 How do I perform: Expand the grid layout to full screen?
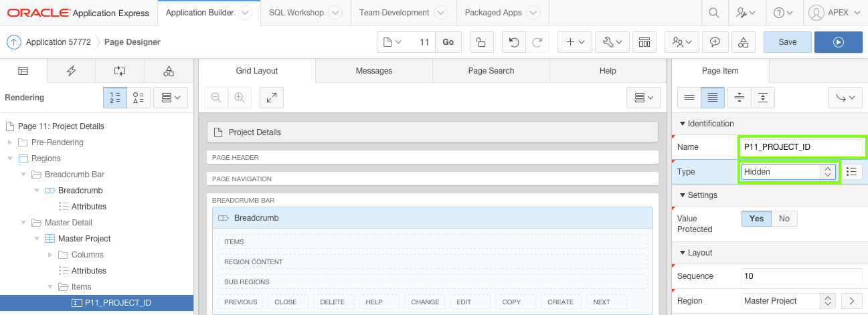(271, 98)
